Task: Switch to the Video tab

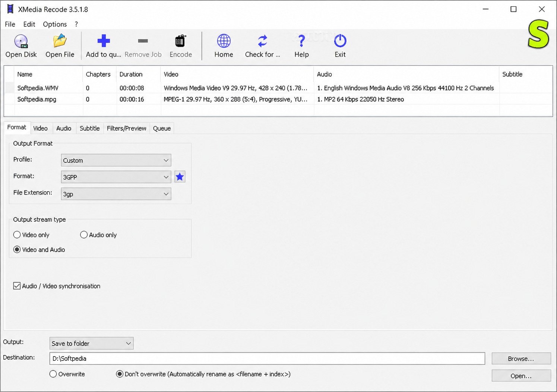Action: pos(40,128)
